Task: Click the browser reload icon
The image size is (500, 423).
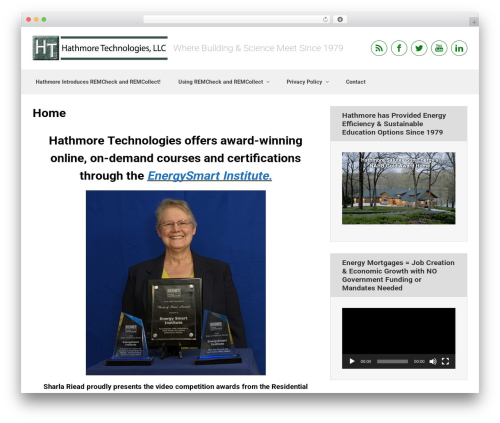Action: pos(325,19)
